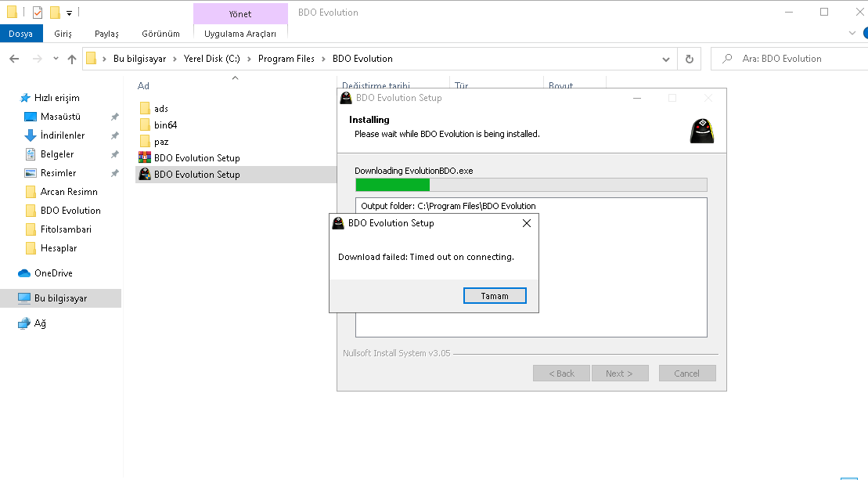
Task: Expand chevron after Program Files breadcrumb
Action: coord(323,59)
